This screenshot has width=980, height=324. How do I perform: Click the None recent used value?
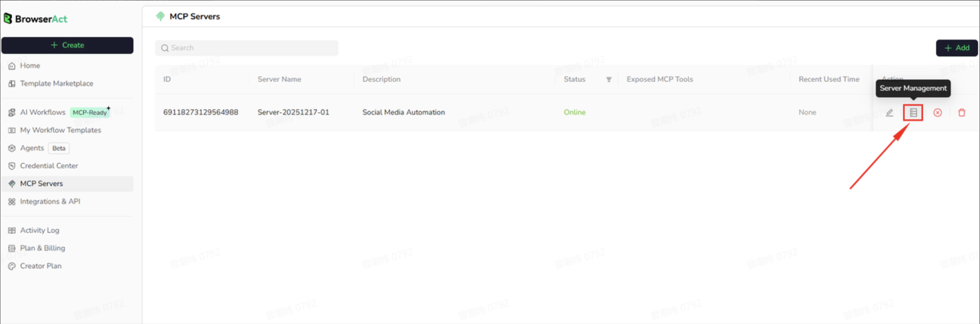coord(807,112)
